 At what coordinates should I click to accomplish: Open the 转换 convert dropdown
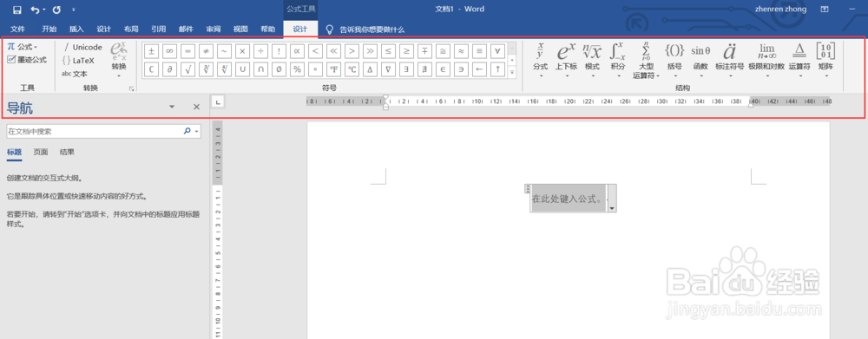pyautogui.click(x=119, y=60)
